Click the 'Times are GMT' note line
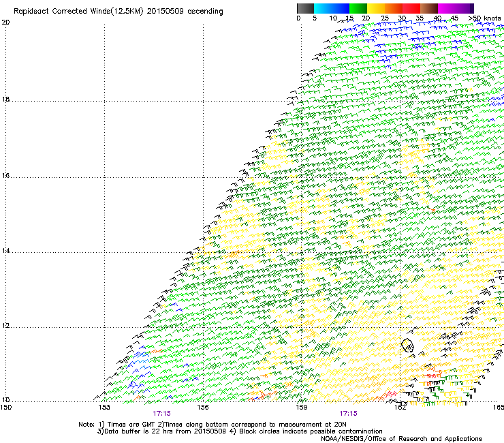The width and height of the screenshot is (504, 443). click(x=212, y=425)
